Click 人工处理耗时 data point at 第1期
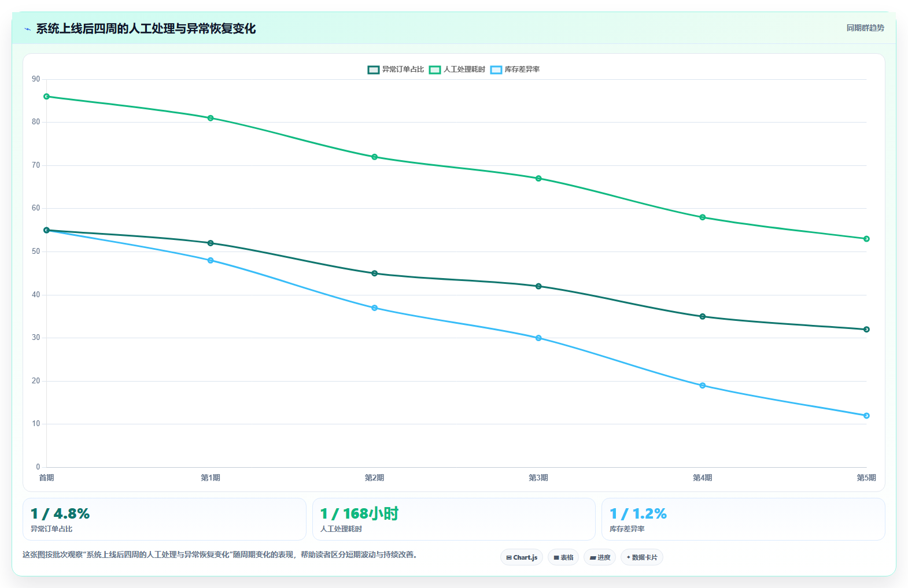 pyautogui.click(x=211, y=118)
